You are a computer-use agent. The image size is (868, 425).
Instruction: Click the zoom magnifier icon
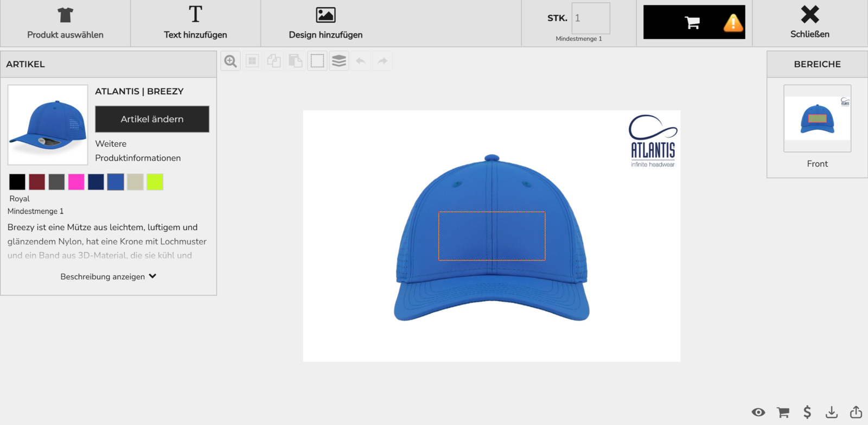click(x=231, y=61)
